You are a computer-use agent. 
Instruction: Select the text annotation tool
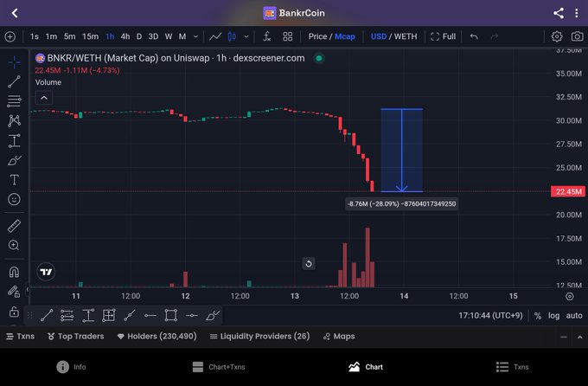click(14, 180)
